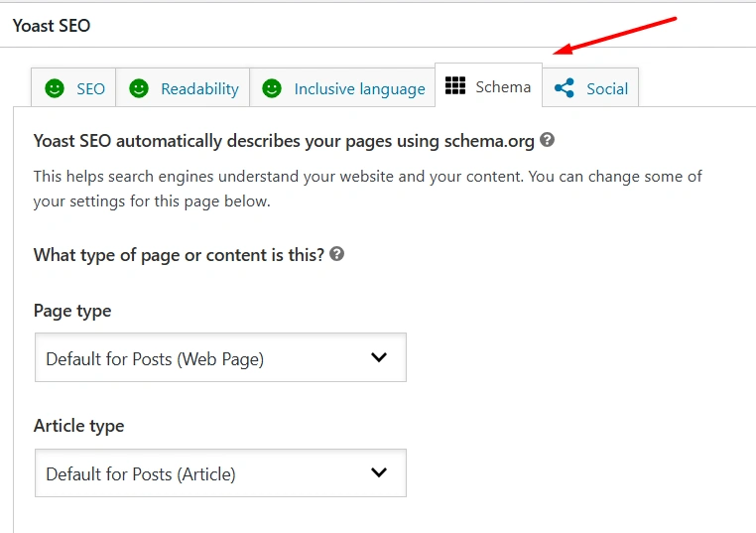This screenshot has width=756, height=533.
Task: Click the chevron arrow in Page type field
Action: pos(379,358)
